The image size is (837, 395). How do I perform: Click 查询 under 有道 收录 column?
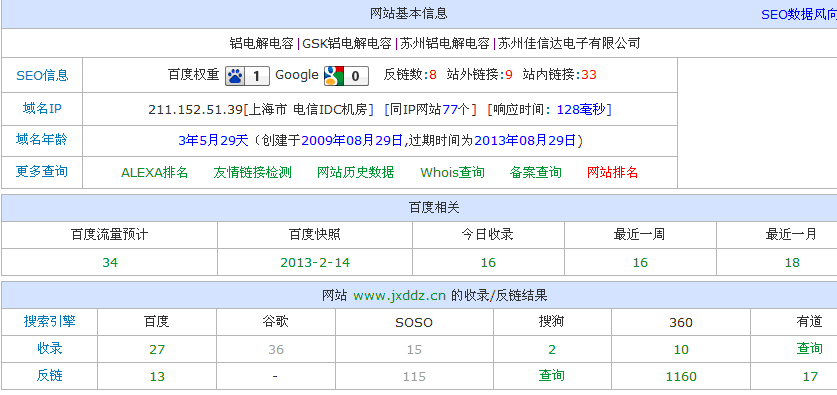pyautogui.click(x=809, y=349)
